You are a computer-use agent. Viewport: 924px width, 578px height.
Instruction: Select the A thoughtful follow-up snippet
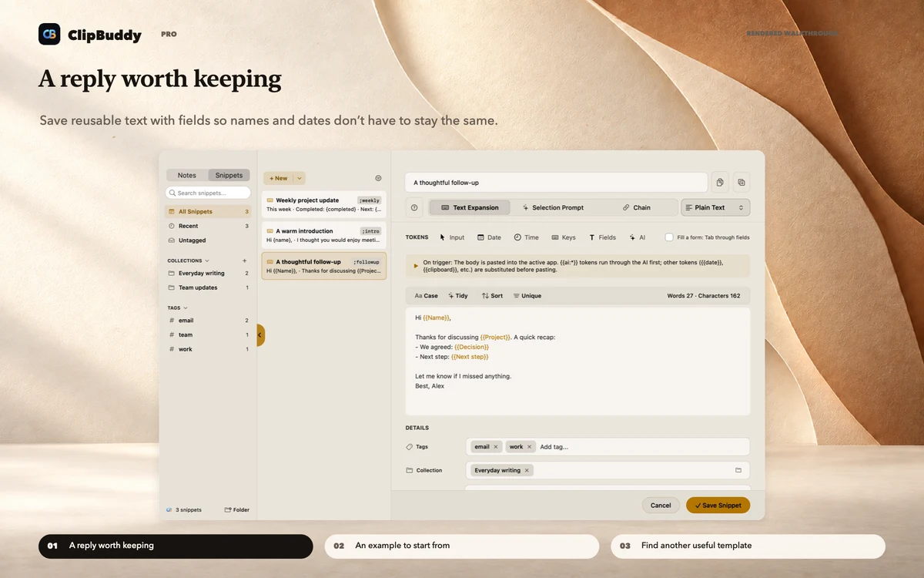click(x=323, y=266)
